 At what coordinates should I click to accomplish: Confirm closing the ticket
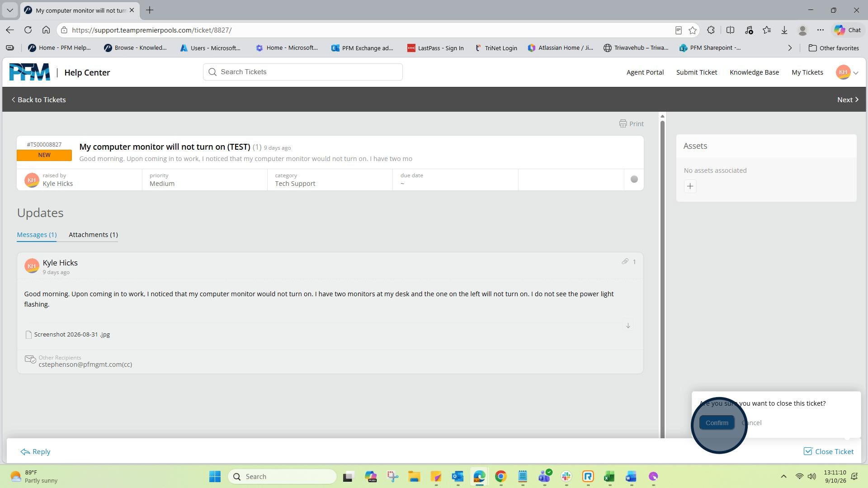coord(717,423)
